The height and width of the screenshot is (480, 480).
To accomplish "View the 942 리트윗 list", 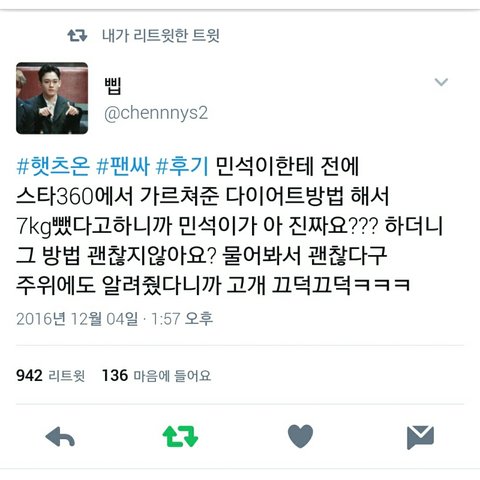I will coord(50,376).
